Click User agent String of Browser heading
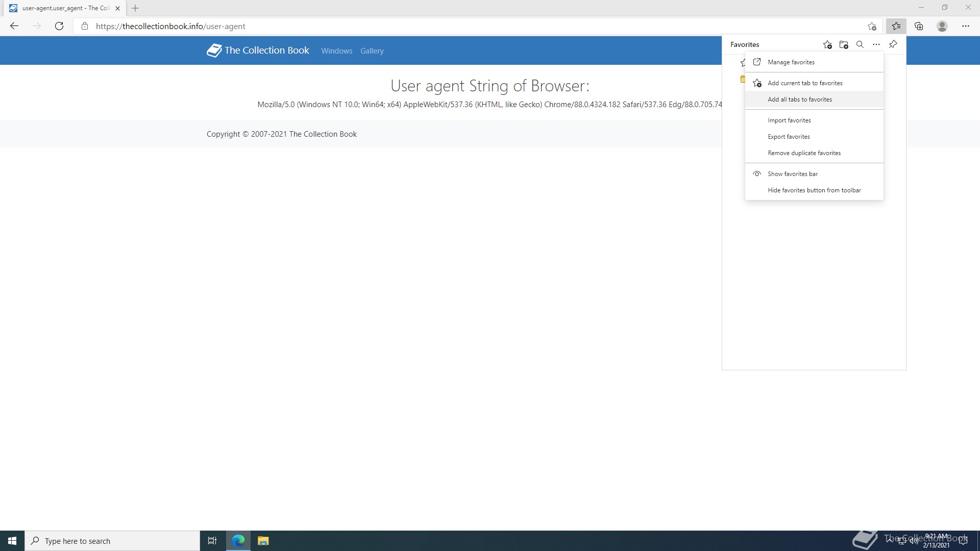This screenshot has height=551, width=980. (490, 86)
